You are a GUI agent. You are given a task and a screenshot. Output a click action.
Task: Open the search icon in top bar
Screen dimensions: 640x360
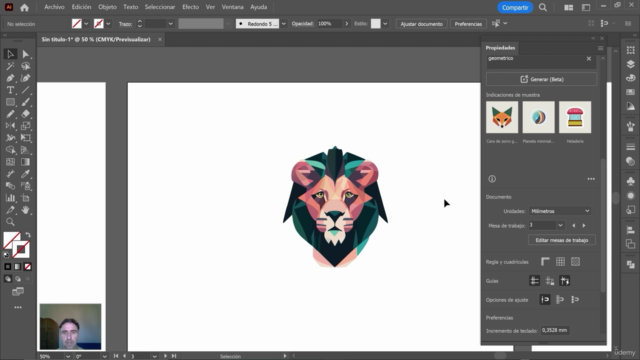pyautogui.click(x=543, y=7)
